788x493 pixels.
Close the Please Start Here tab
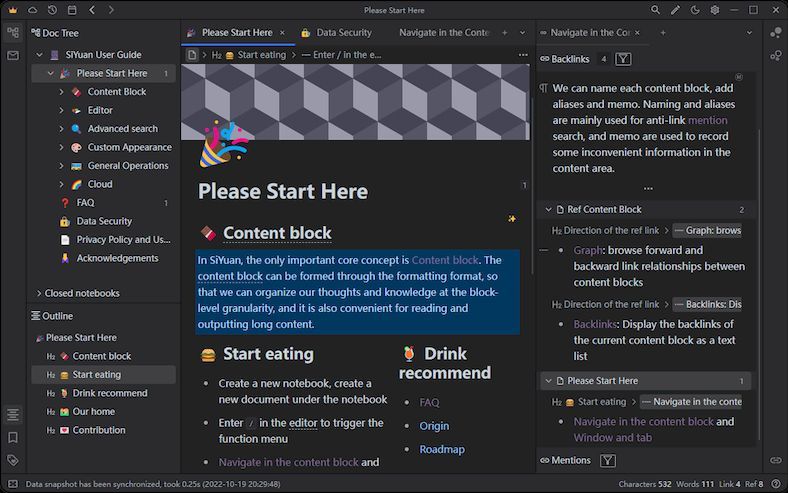[x=282, y=33]
